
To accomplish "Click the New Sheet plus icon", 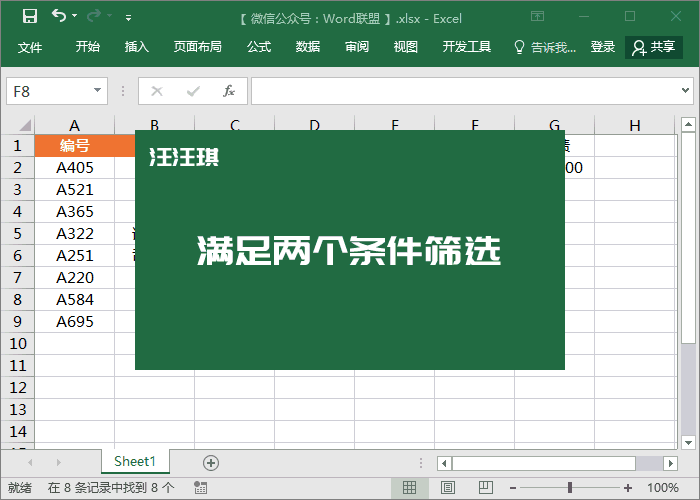I will pyautogui.click(x=211, y=463).
